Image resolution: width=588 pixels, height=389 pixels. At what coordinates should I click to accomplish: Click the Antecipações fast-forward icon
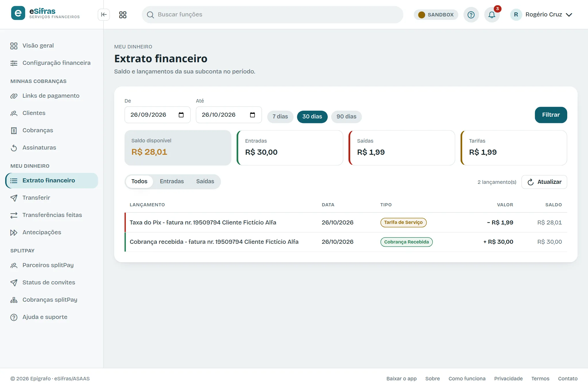pyautogui.click(x=14, y=233)
